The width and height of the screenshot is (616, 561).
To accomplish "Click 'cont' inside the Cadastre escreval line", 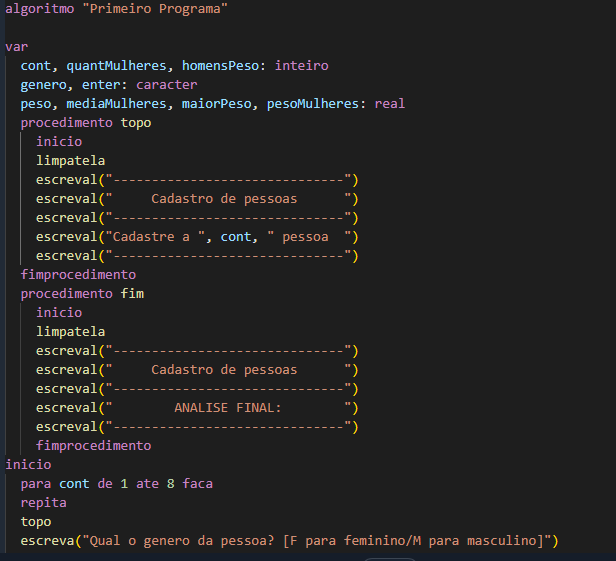I will (x=236, y=237).
